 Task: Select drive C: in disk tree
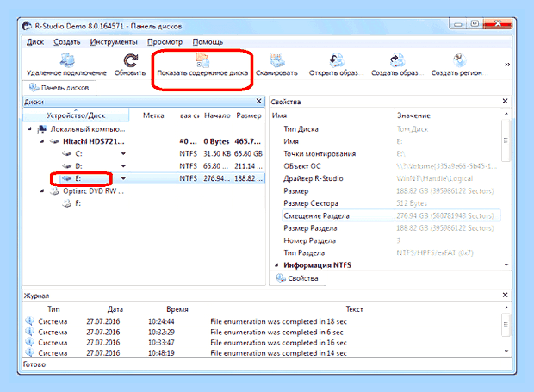click(78, 154)
